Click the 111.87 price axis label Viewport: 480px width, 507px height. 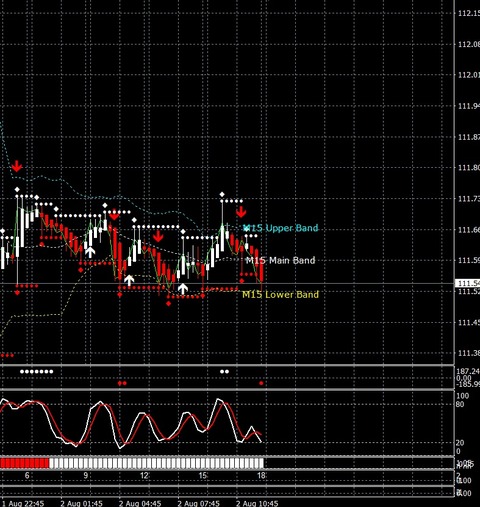tap(469, 137)
